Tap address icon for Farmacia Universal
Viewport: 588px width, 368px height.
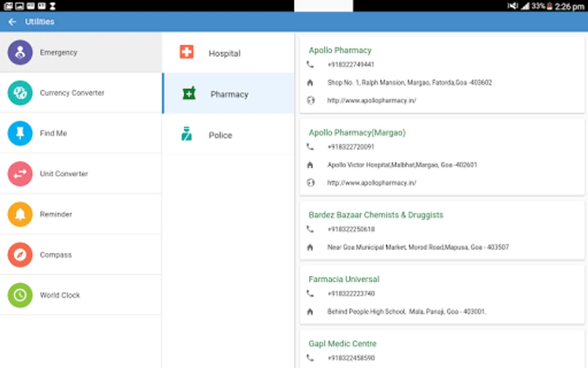[310, 312]
